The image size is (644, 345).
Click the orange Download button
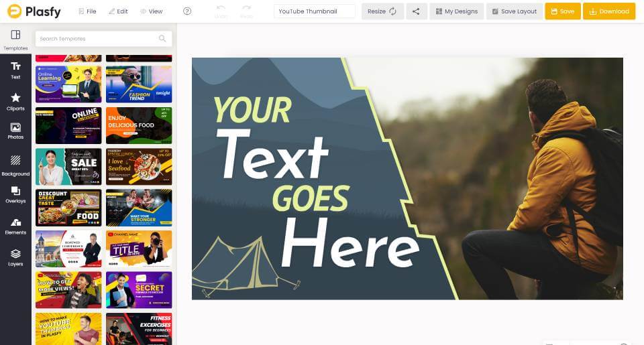pyautogui.click(x=609, y=11)
